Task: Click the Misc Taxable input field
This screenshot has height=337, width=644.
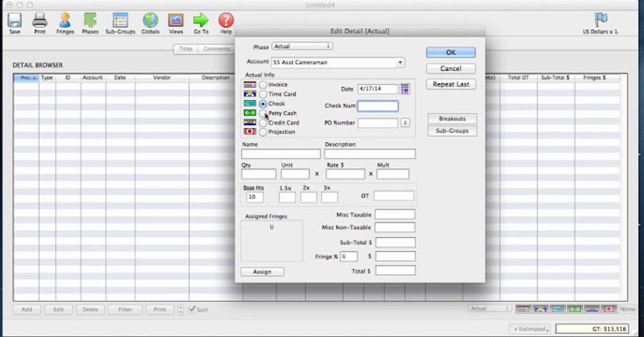Action: click(x=395, y=215)
